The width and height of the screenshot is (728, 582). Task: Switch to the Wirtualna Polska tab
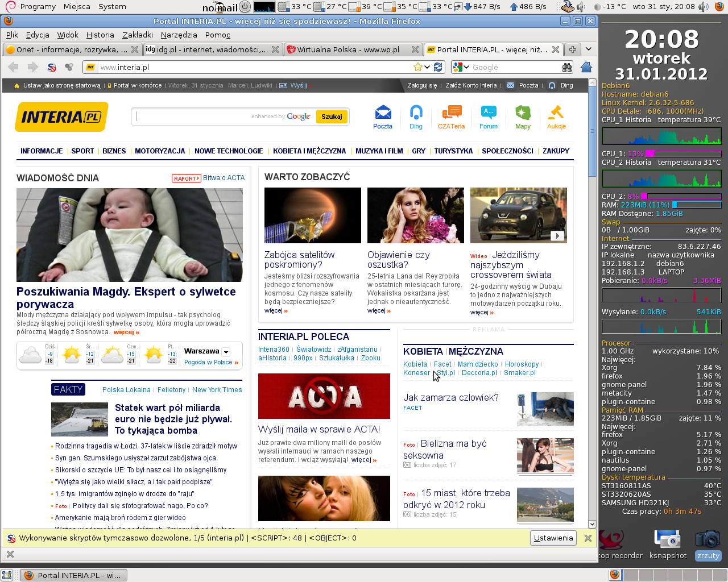pyautogui.click(x=353, y=49)
